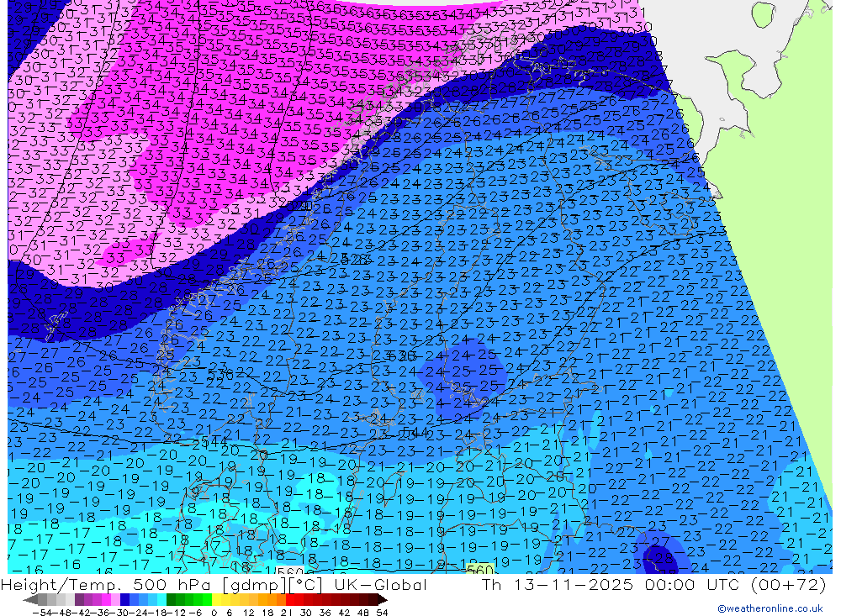Click the ©weatheronline.co.uk link
Viewport: 841px width, 616px height.
[x=770, y=608]
